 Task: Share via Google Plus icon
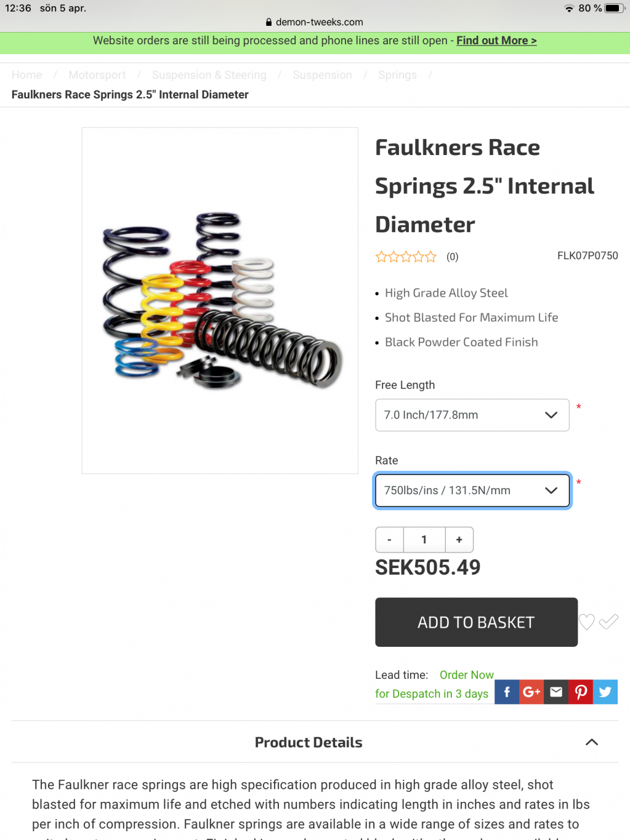(531, 692)
